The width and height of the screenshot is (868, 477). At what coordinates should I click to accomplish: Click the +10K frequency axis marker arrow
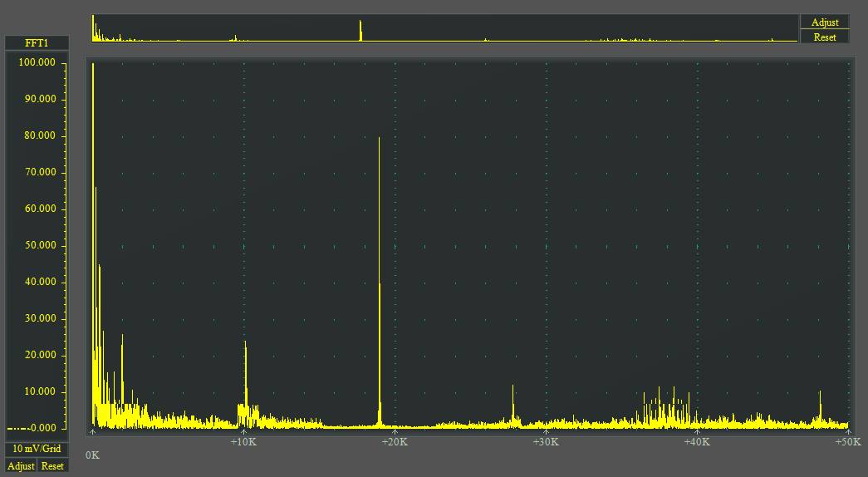[243, 431]
